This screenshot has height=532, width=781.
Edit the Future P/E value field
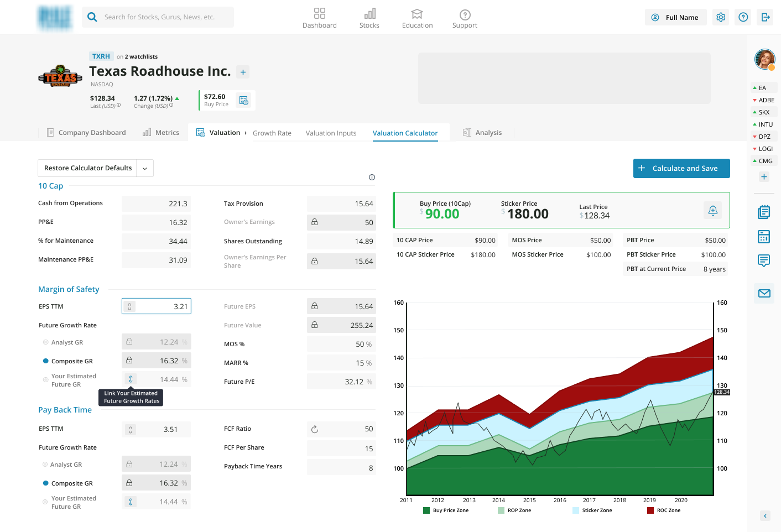[341, 382]
